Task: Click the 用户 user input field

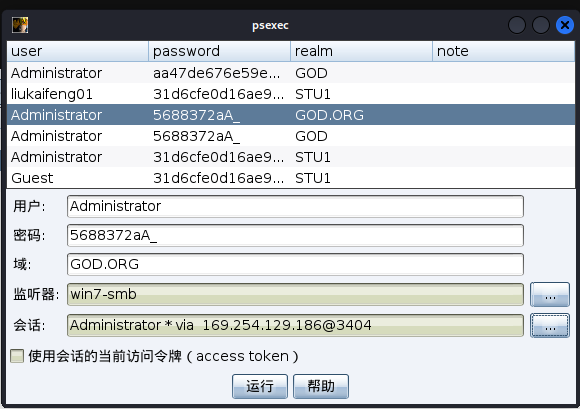Action: tap(295, 206)
